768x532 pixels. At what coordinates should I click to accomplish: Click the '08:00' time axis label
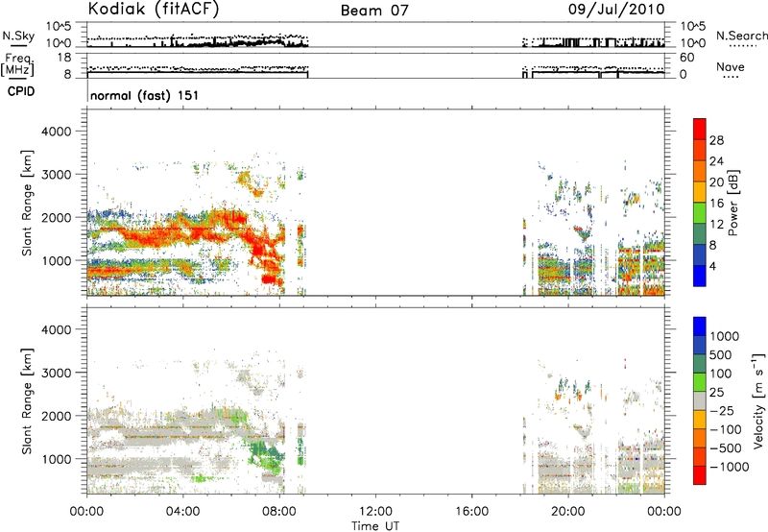coord(279,512)
